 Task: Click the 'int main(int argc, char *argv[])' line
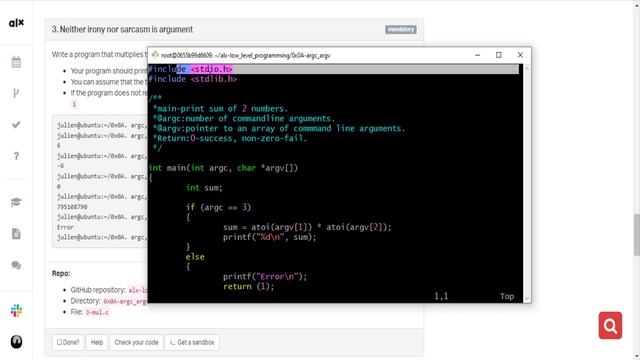pyautogui.click(x=223, y=168)
